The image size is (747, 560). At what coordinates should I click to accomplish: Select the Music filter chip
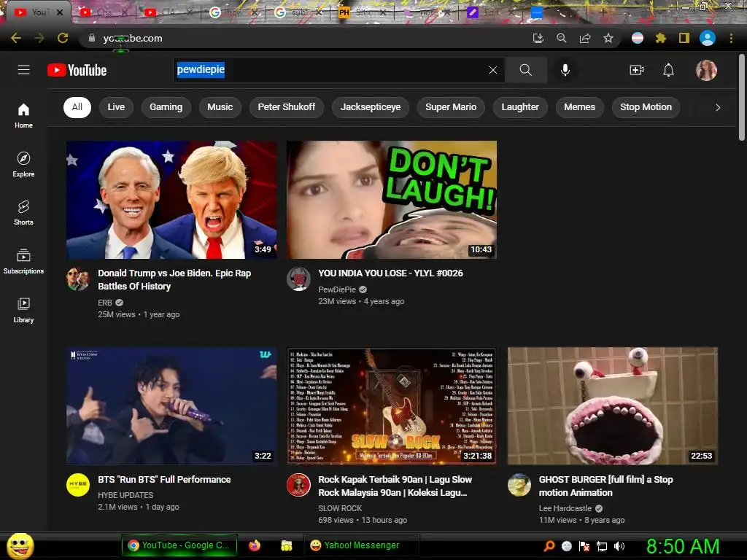click(220, 107)
